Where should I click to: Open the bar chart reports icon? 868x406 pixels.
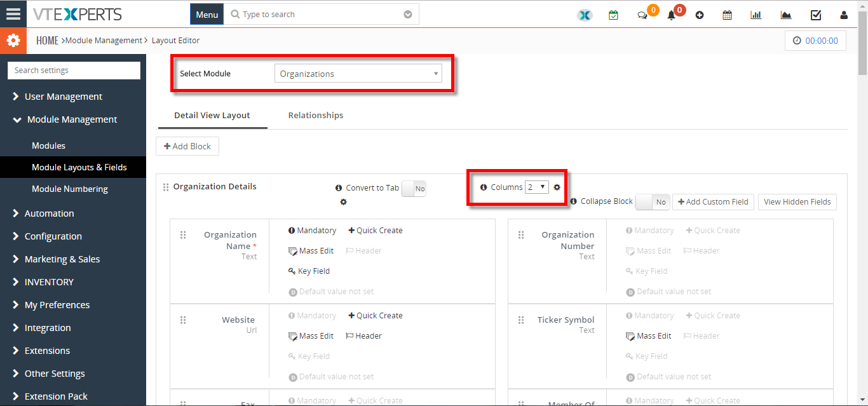click(756, 15)
